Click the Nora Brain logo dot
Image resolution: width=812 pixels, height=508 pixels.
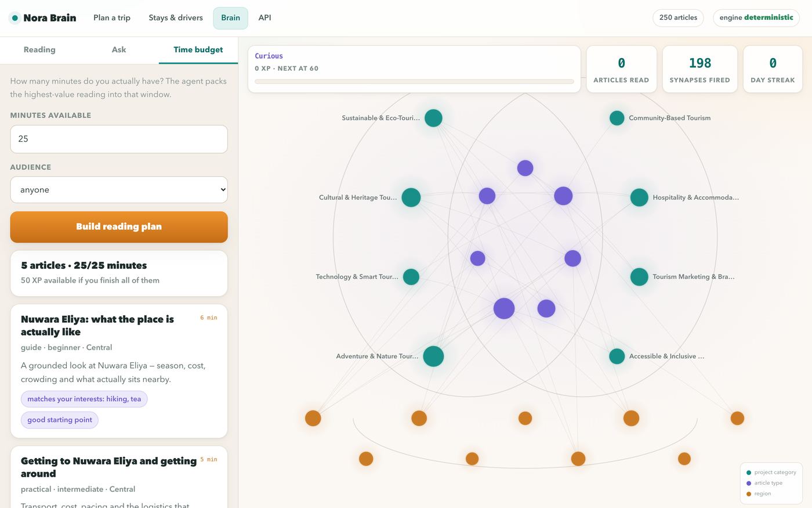pos(15,18)
